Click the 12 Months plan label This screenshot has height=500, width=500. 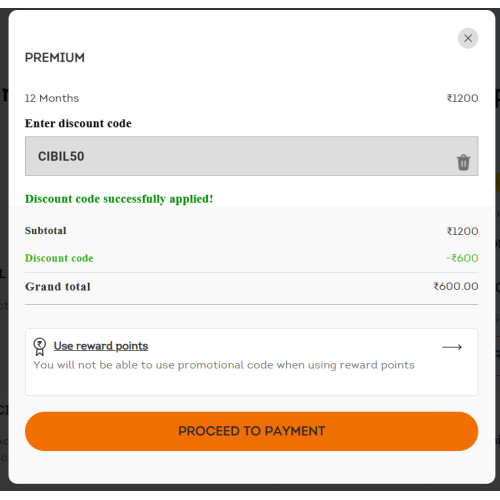click(52, 98)
